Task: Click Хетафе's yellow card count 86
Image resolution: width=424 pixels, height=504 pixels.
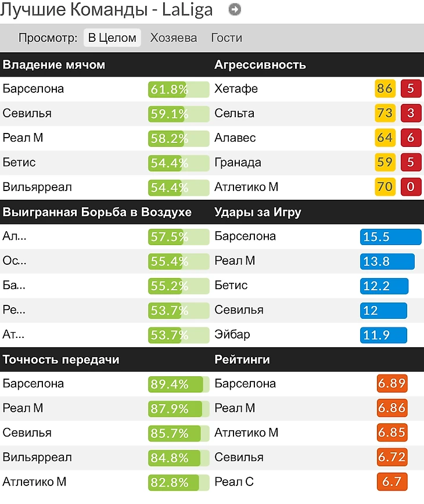Action: point(385,89)
